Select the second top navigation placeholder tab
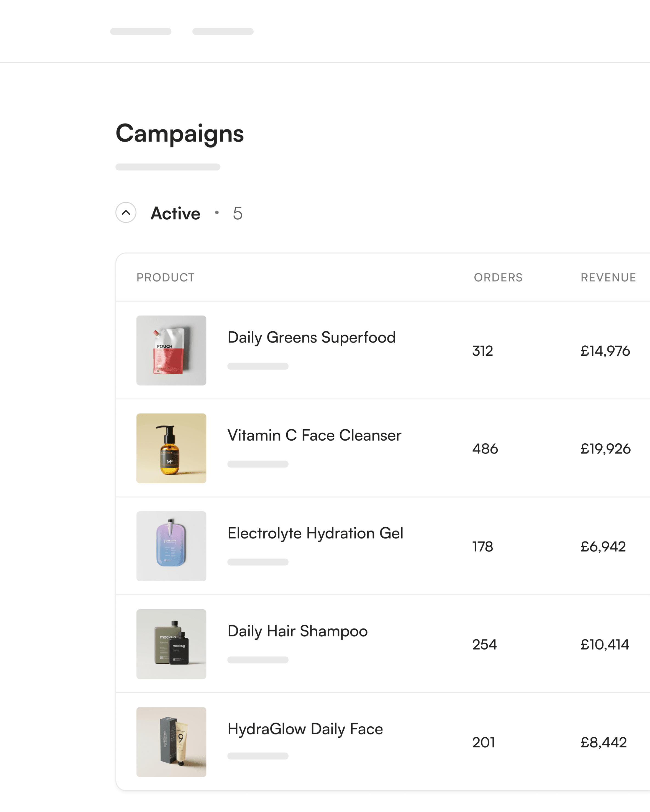 [x=223, y=32]
